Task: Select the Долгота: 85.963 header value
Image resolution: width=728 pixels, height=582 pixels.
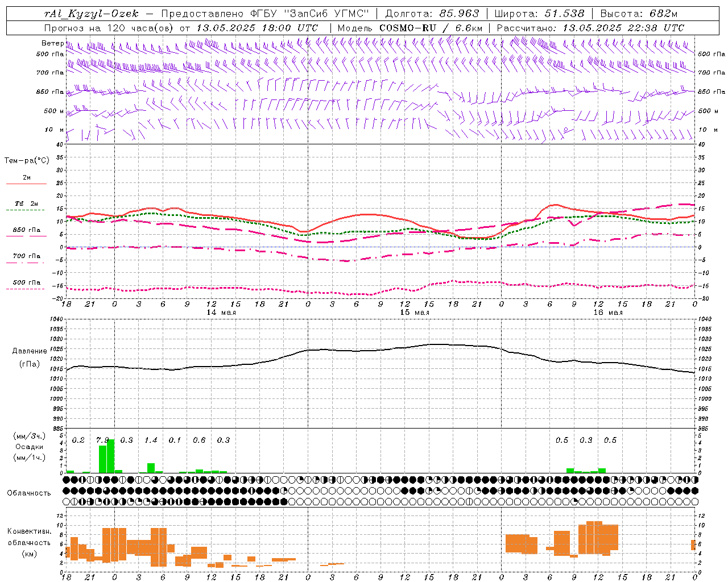Action: tap(432, 14)
